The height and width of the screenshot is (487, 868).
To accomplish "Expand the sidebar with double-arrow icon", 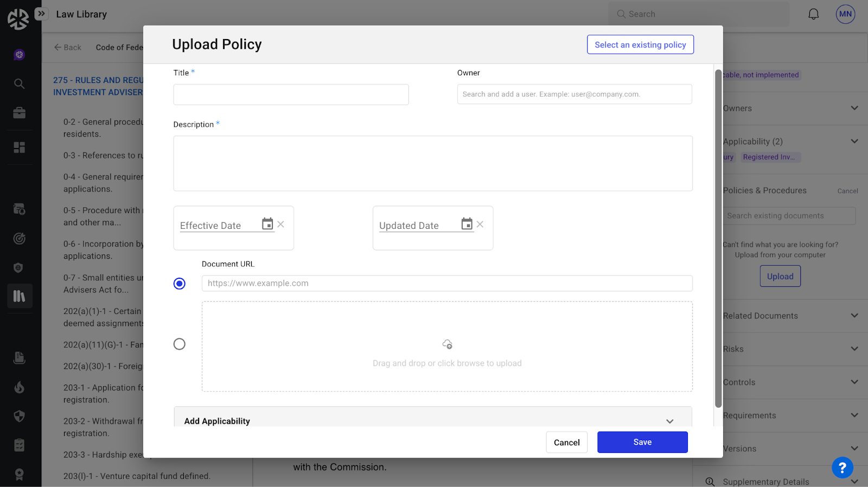I will pos(41,14).
